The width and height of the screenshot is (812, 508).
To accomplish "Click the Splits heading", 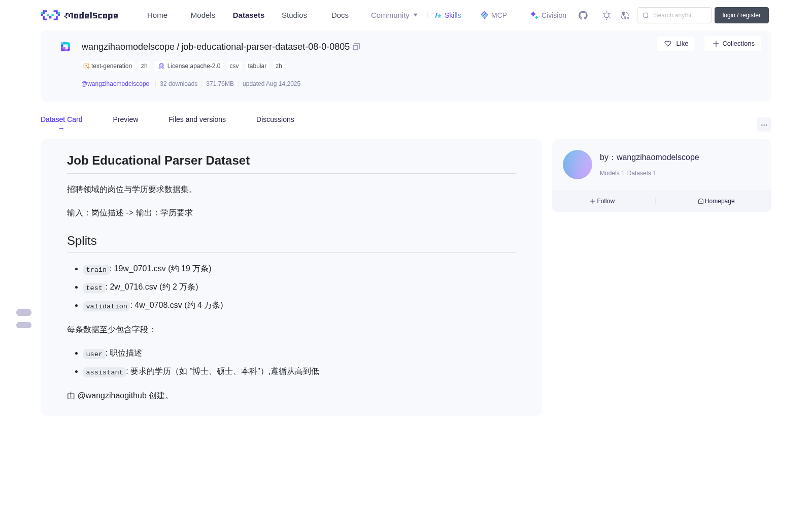I will click(x=82, y=241).
